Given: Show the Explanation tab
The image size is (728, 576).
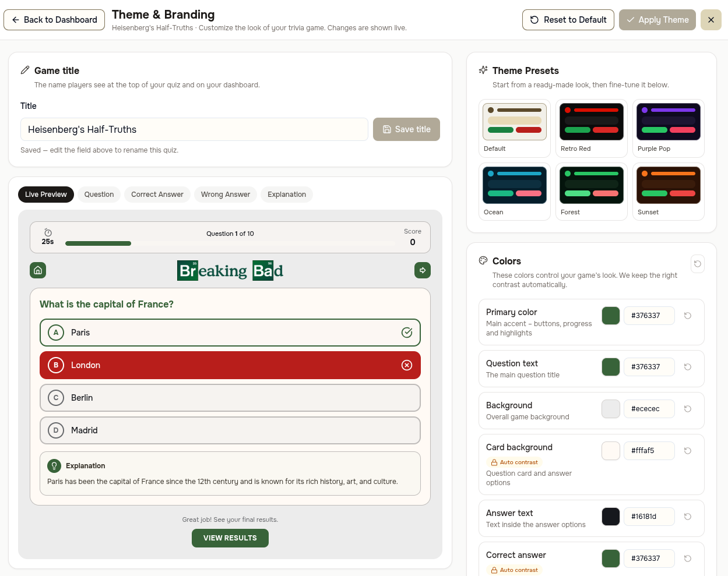Looking at the screenshot, I should [287, 195].
